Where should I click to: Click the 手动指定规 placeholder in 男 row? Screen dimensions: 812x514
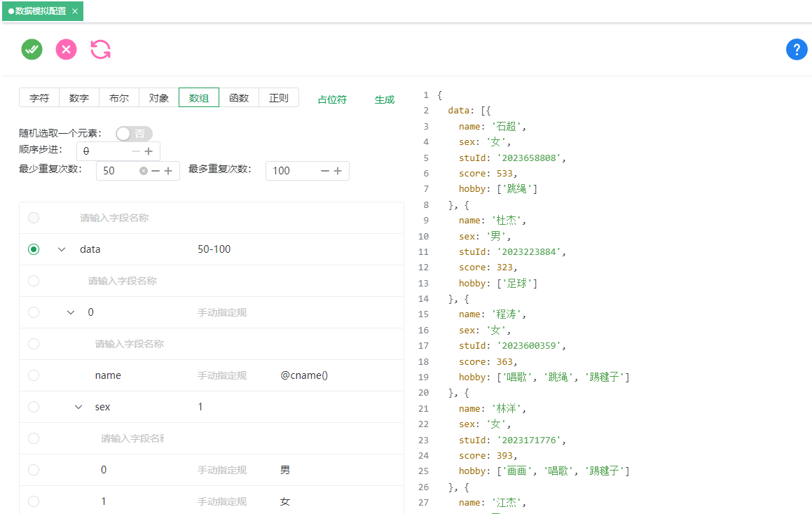[x=221, y=470]
